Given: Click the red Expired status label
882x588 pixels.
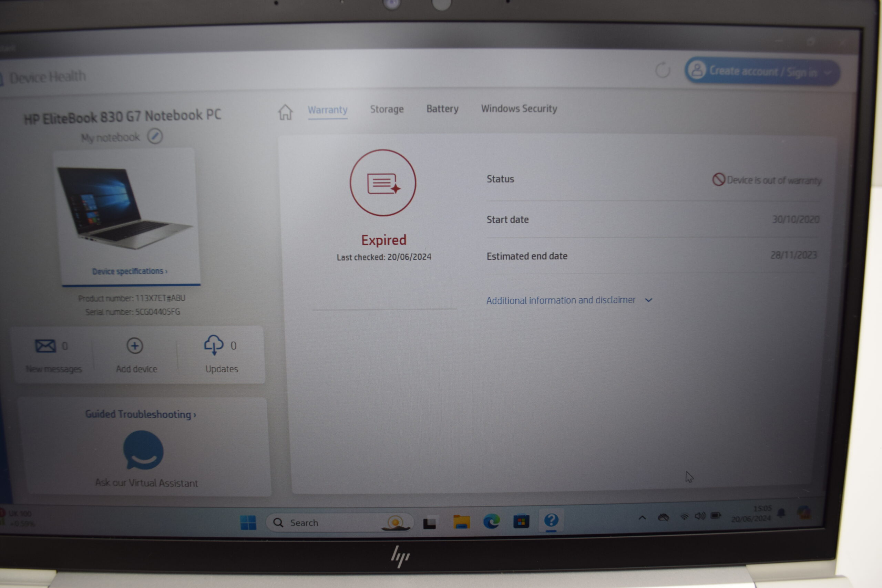Looking at the screenshot, I should click(383, 240).
